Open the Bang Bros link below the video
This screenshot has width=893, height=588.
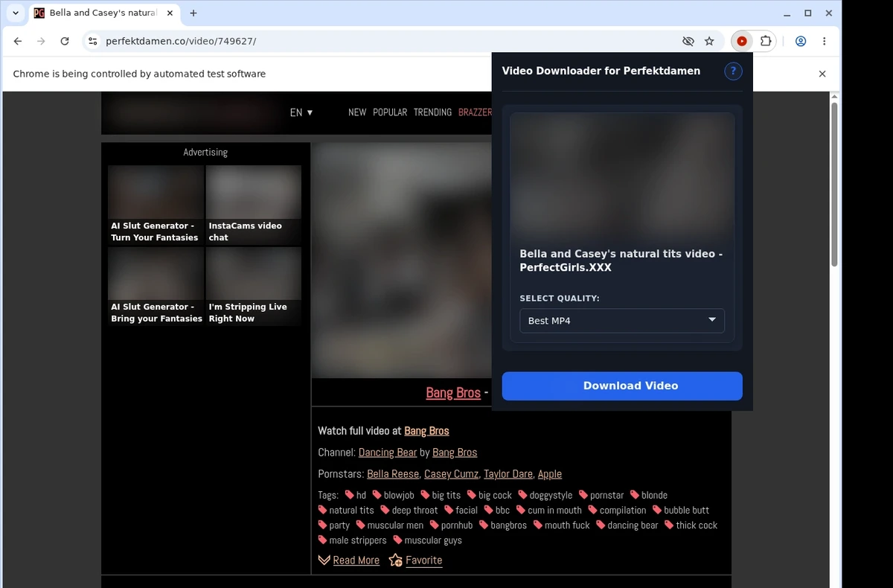[x=453, y=392]
